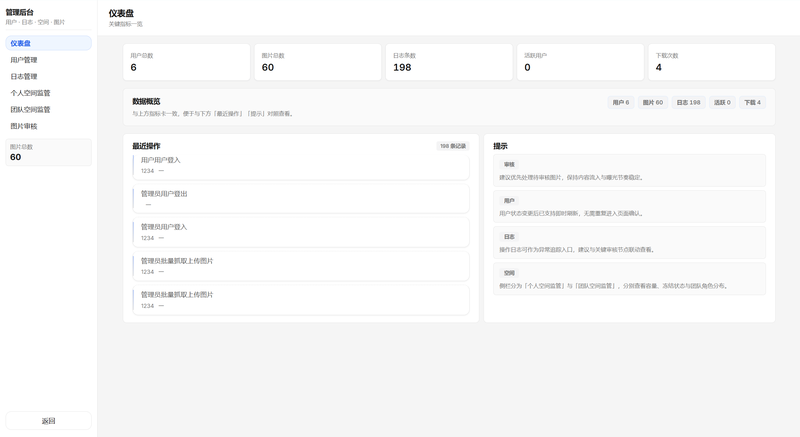Click the 日志条数 card showing 198

[449, 62]
